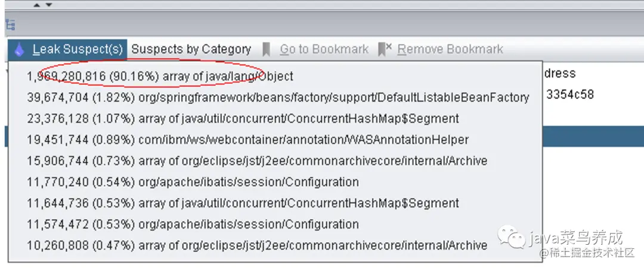Viewport: 644px width, 268px height.
Task: Click Go to Bookmark
Action: [x=324, y=50]
